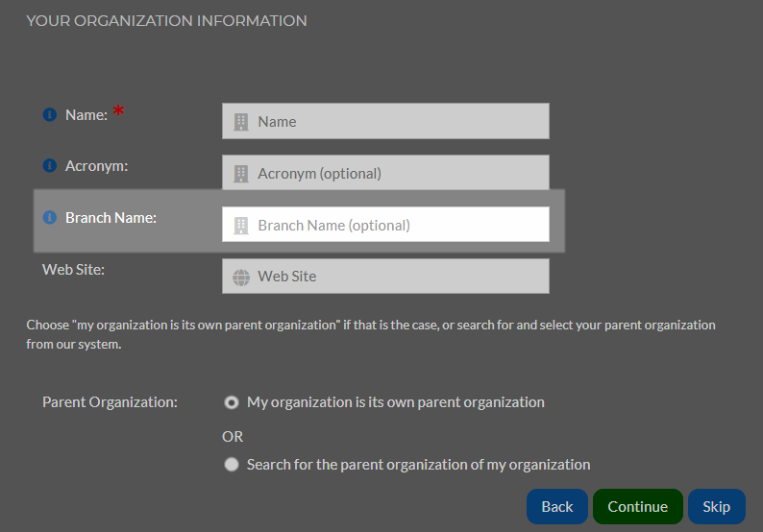Click building icon inside the Acronym field
The width and height of the screenshot is (763, 532).
(241, 174)
